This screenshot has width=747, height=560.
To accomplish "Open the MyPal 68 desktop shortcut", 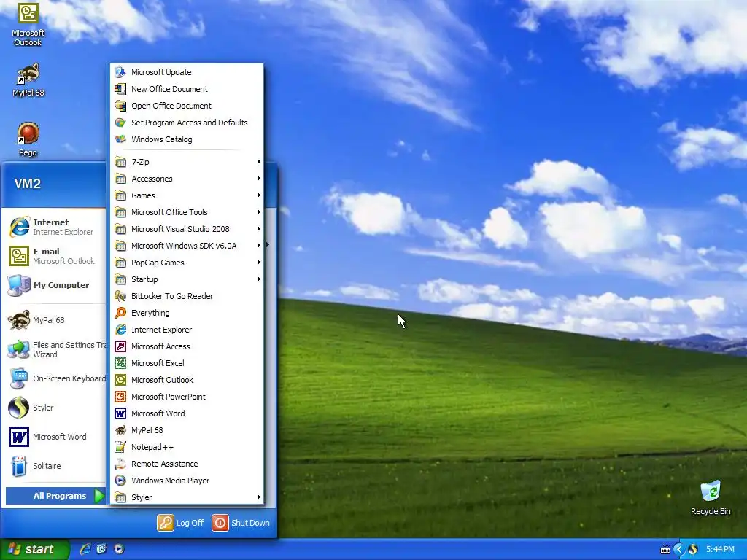I will point(28,80).
